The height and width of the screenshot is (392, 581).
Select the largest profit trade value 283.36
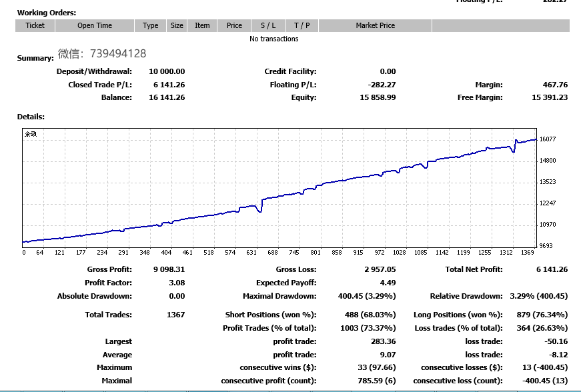[384, 341]
